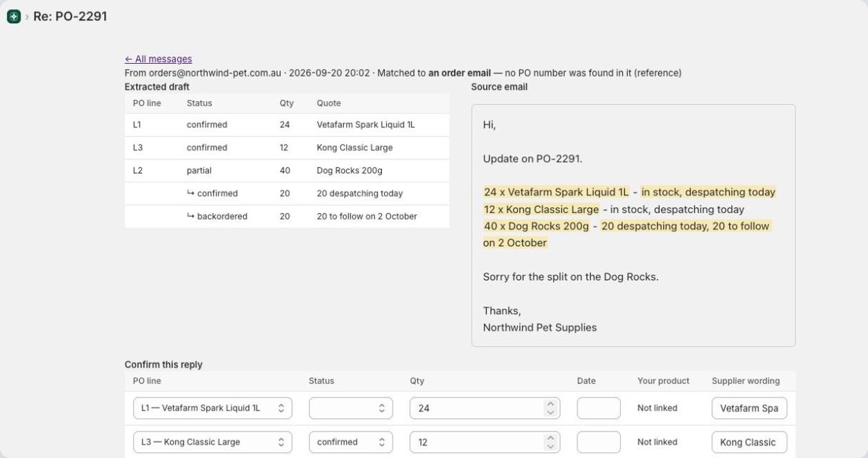Open the PO line dropdown showing L3 — Kong Classic Large
The image size is (868, 458).
(212, 442)
